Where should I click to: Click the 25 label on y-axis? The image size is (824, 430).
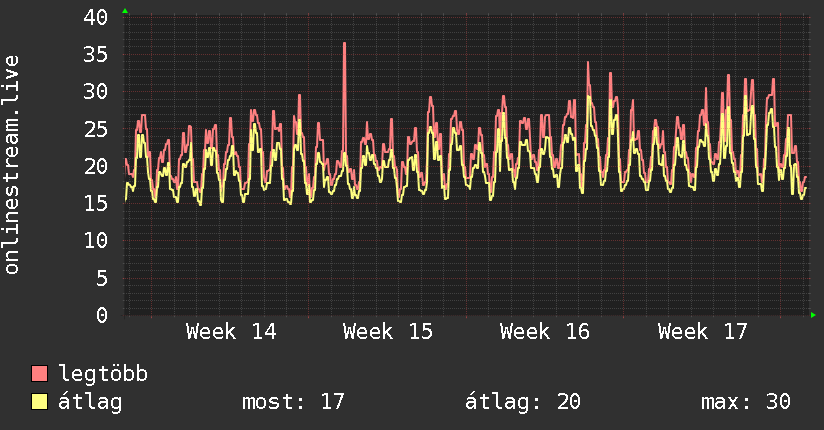click(96, 129)
